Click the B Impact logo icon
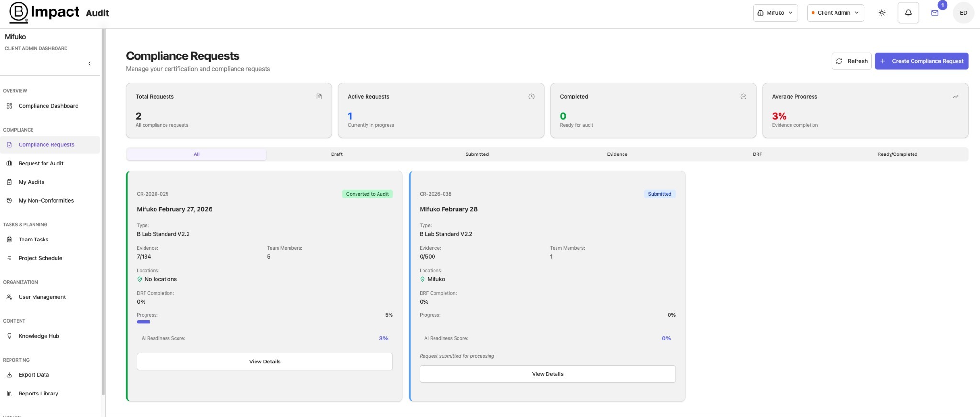Screen dimensions: 980x417 19,12
